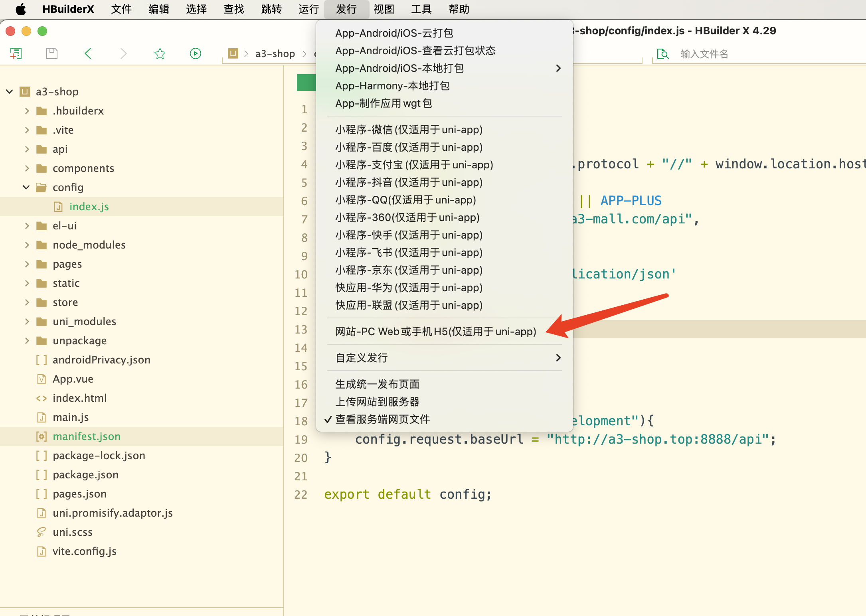Open uni.promisify.adaptor.js file
This screenshot has height=616, width=866.
point(113,513)
